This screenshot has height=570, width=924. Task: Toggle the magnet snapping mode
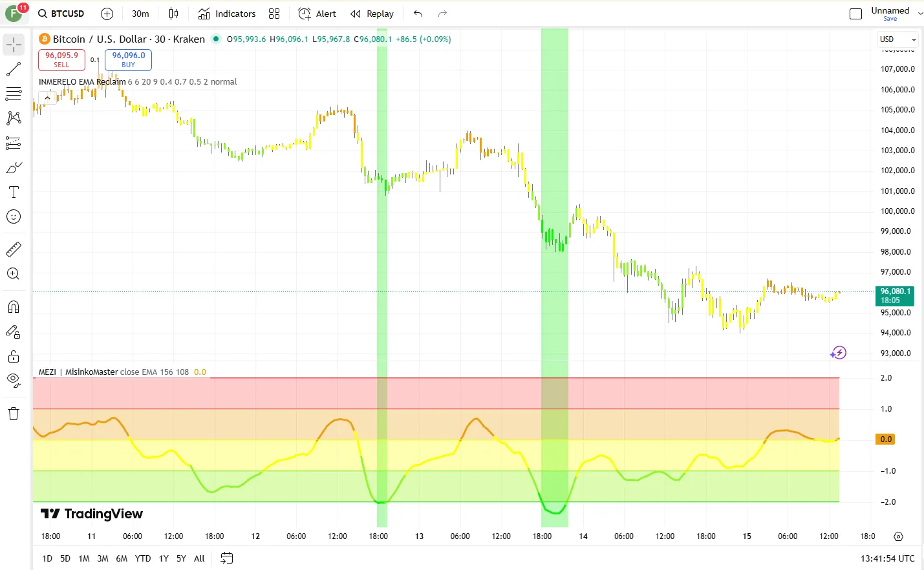14,307
